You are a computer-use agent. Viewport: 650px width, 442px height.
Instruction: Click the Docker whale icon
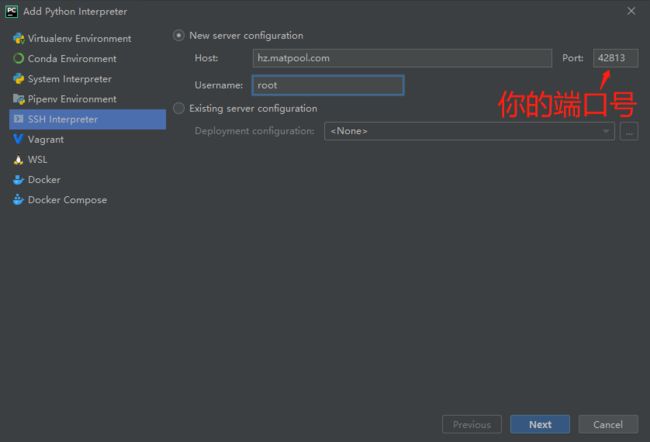(19, 180)
